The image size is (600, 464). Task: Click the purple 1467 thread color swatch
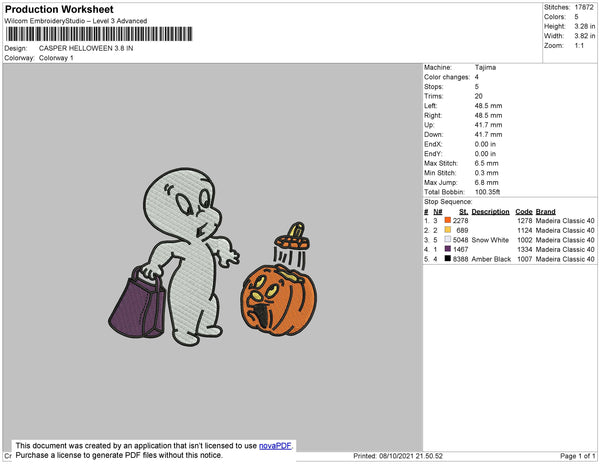448,249
